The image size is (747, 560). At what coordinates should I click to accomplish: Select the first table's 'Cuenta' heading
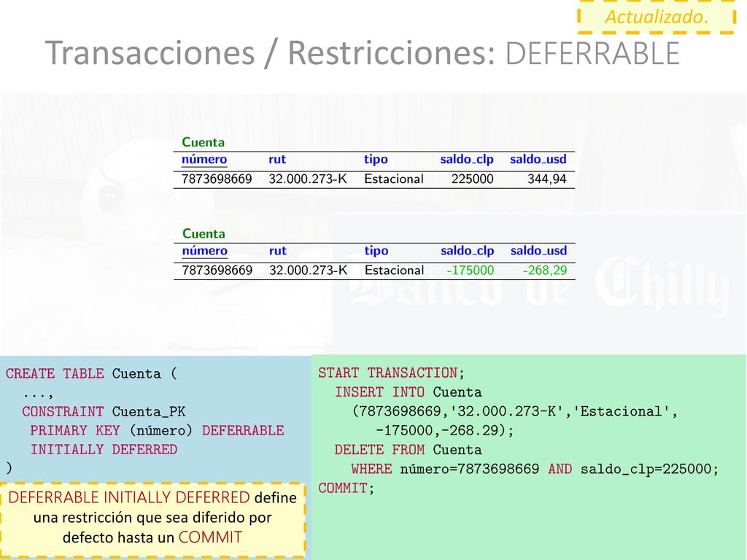click(203, 142)
